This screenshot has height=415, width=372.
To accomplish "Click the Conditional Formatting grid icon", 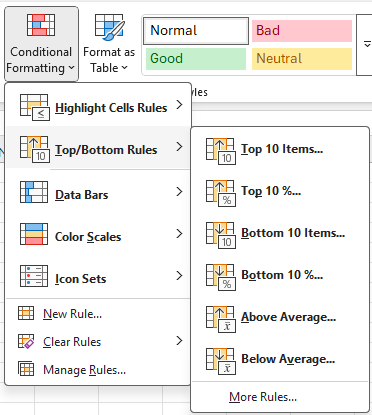I will (x=41, y=25).
